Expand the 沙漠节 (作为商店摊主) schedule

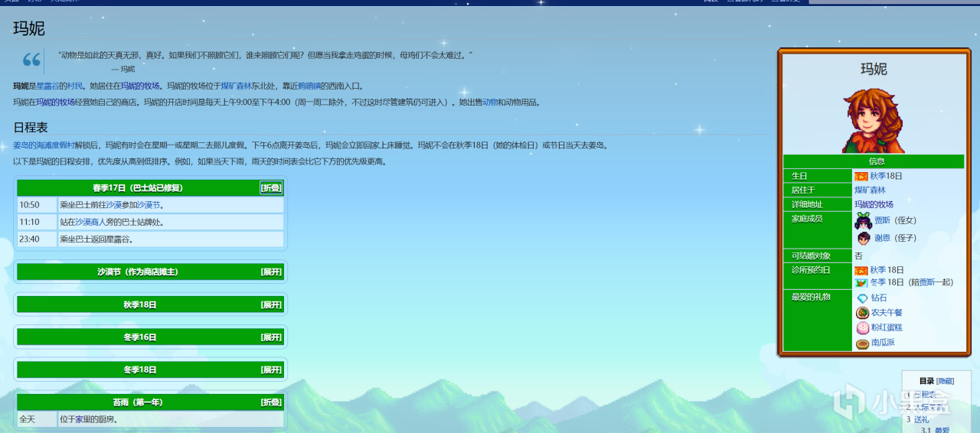click(271, 272)
